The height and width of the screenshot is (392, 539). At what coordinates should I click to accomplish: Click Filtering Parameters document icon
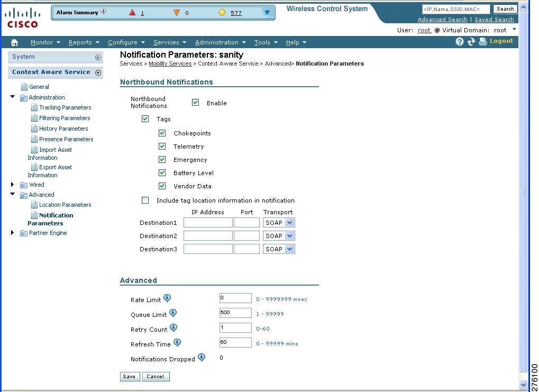coord(34,118)
